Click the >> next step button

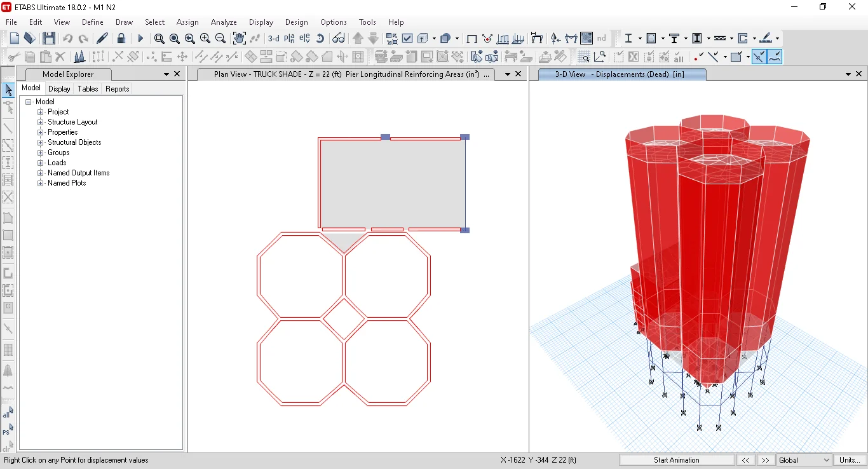click(766, 460)
